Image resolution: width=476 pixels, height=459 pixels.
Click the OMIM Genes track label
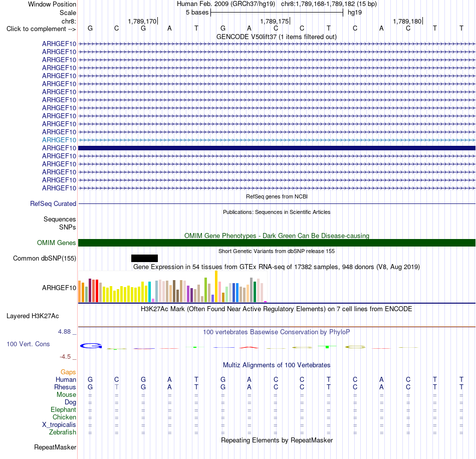click(56, 243)
